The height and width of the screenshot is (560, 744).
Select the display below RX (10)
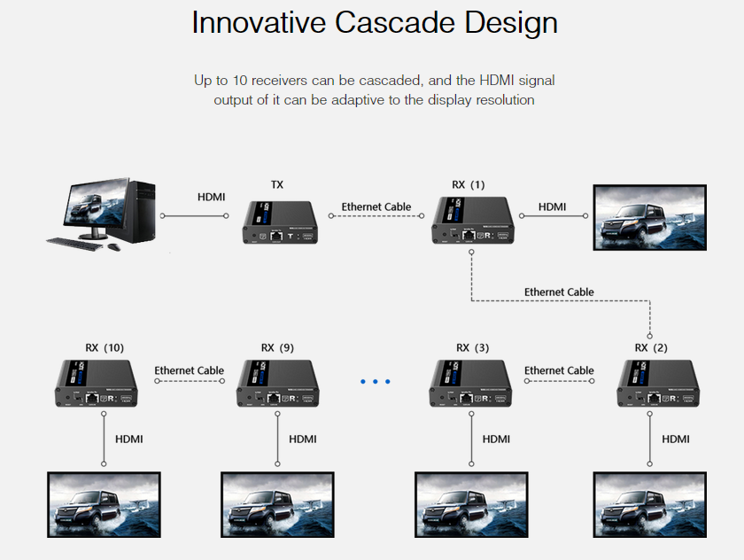(x=104, y=504)
